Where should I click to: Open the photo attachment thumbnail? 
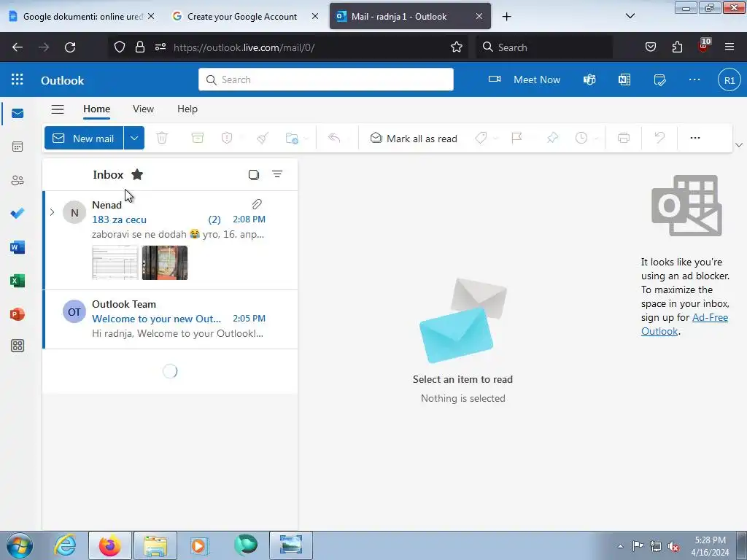coord(165,262)
